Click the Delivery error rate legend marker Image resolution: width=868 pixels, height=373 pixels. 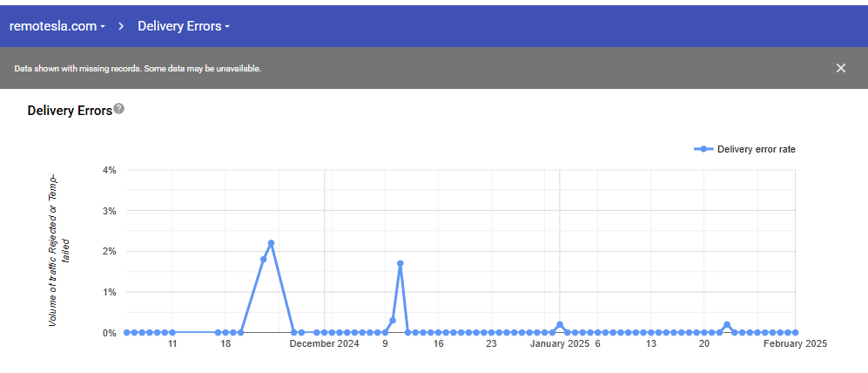tap(703, 149)
